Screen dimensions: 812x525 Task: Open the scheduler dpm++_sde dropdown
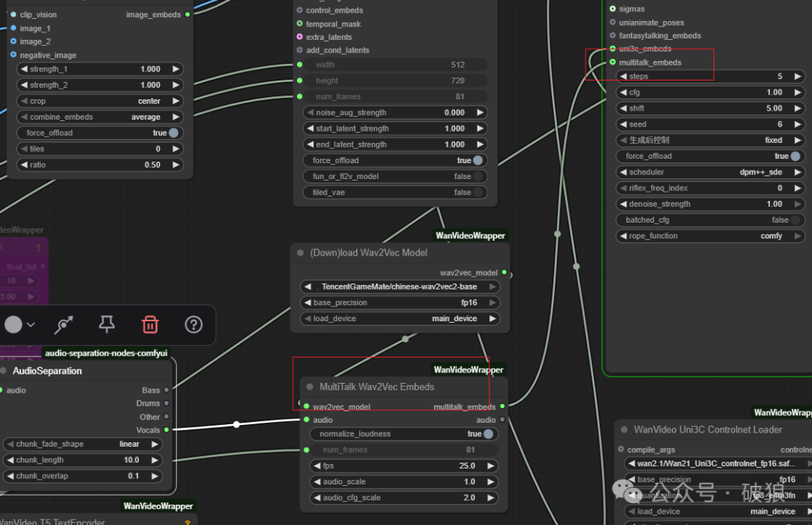click(710, 172)
